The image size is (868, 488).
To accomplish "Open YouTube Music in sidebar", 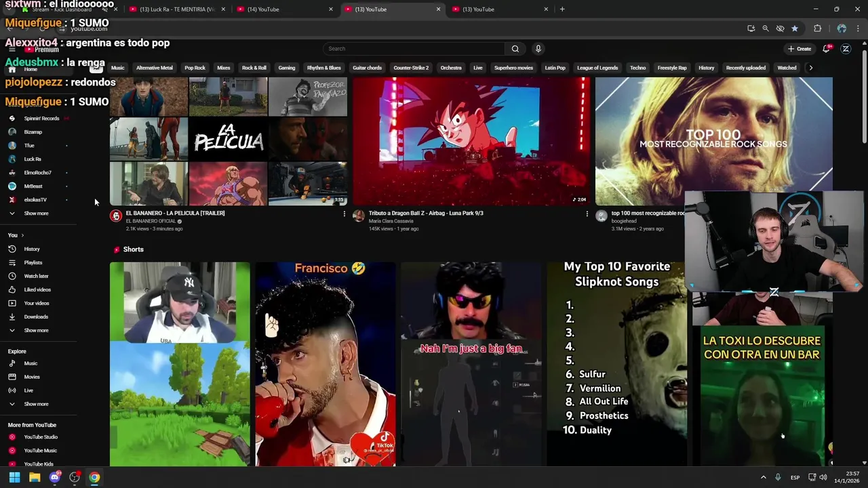I will coord(41,451).
